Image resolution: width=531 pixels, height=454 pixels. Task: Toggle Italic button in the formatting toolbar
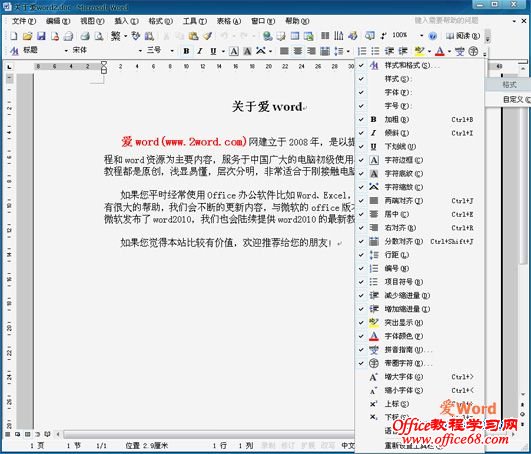200,51
